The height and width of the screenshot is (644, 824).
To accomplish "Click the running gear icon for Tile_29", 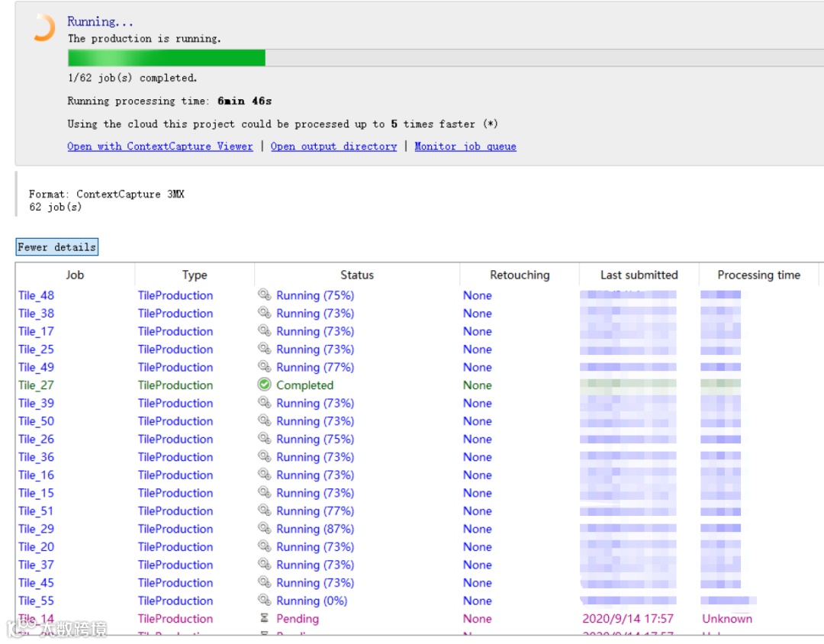I will click(264, 528).
